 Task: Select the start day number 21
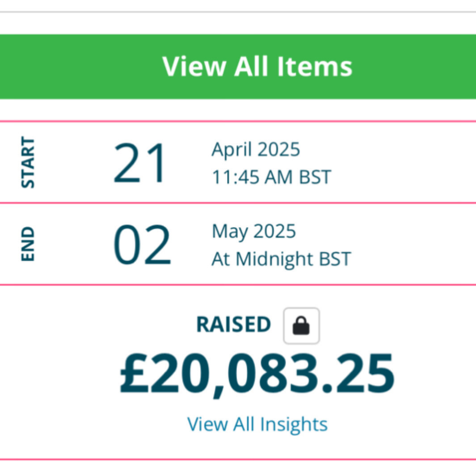[x=140, y=163]
